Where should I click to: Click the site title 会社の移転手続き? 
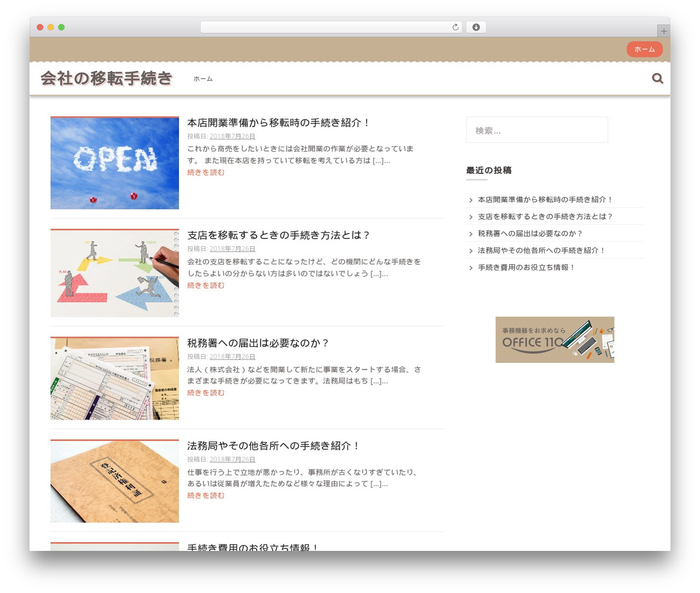tap(107, 78)
